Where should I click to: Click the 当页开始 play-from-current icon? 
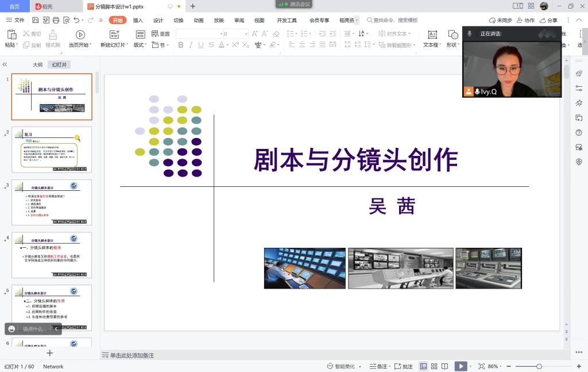tap(80, 34)
